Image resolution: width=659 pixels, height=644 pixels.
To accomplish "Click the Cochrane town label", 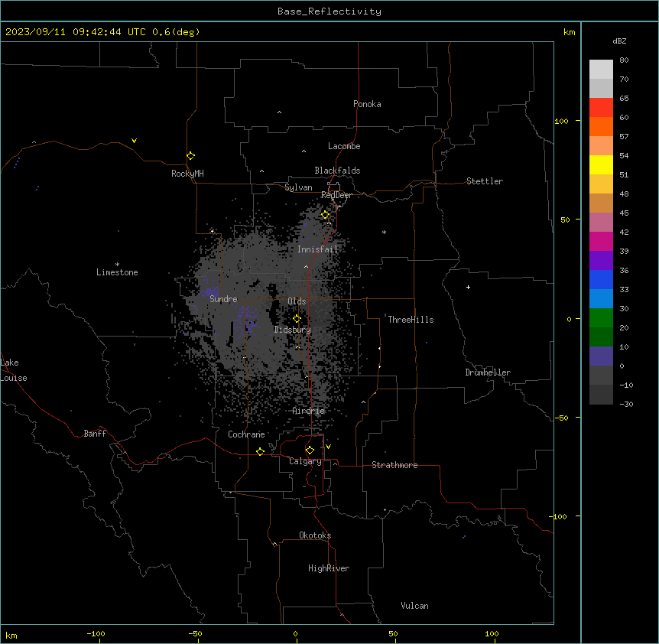I will click(x=246, y=434).
